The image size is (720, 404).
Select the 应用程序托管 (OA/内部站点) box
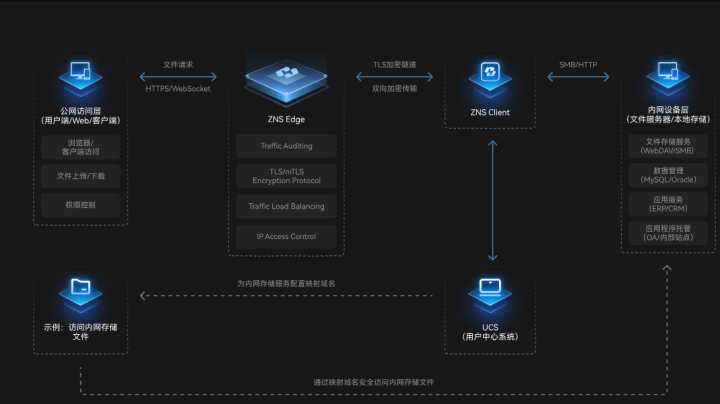(668, 233)
